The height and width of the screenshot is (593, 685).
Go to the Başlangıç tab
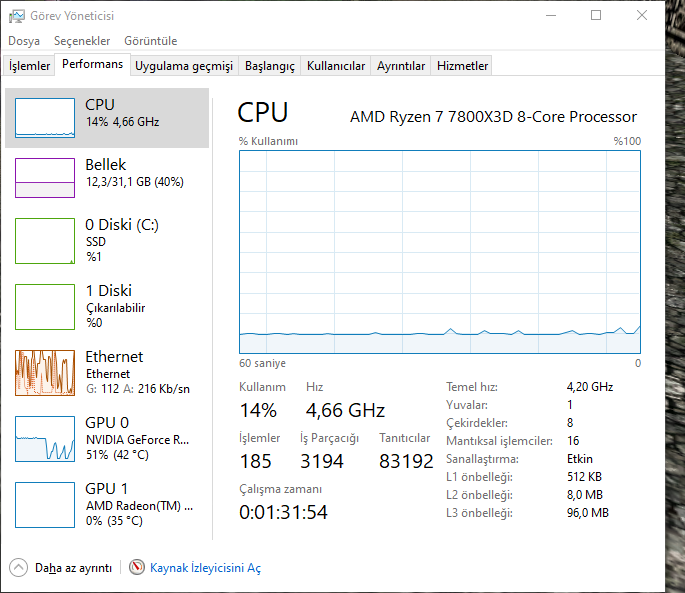point(270,66)
